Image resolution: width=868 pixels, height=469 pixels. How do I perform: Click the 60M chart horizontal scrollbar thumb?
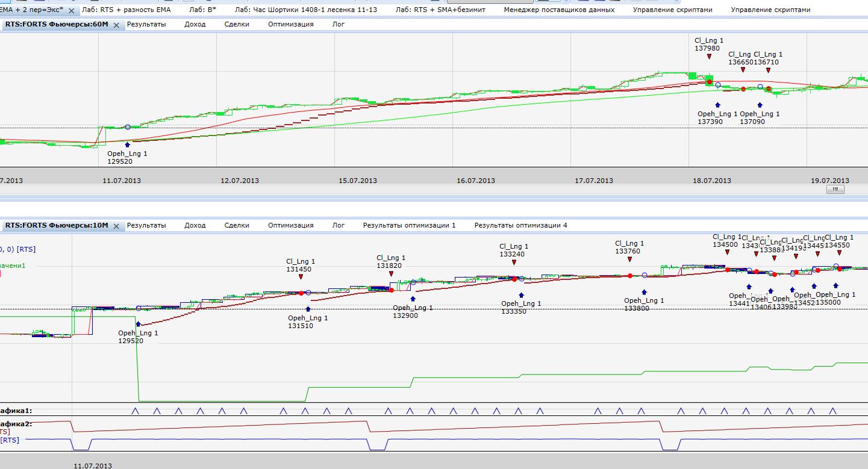click(x=835, y=190)
